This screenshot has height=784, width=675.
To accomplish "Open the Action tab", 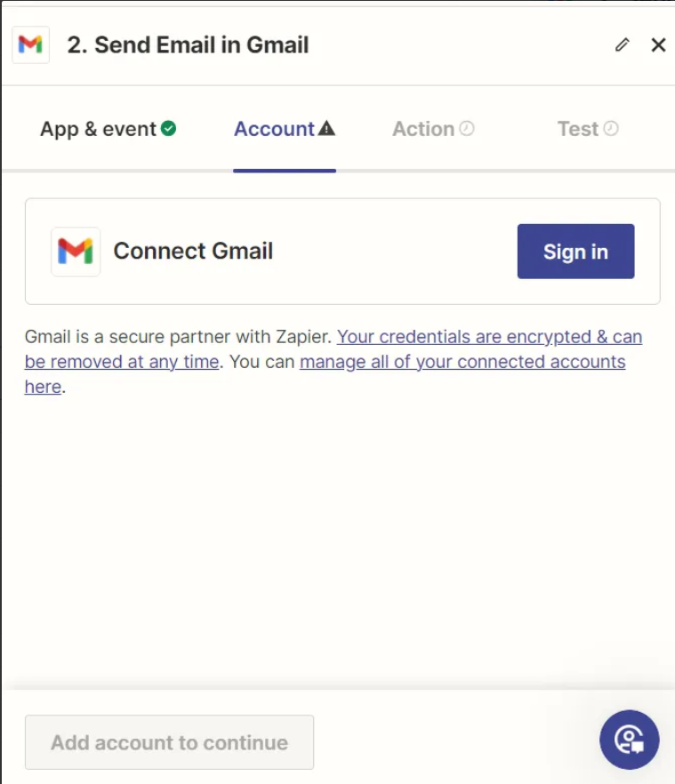I will tap(433, 129).
